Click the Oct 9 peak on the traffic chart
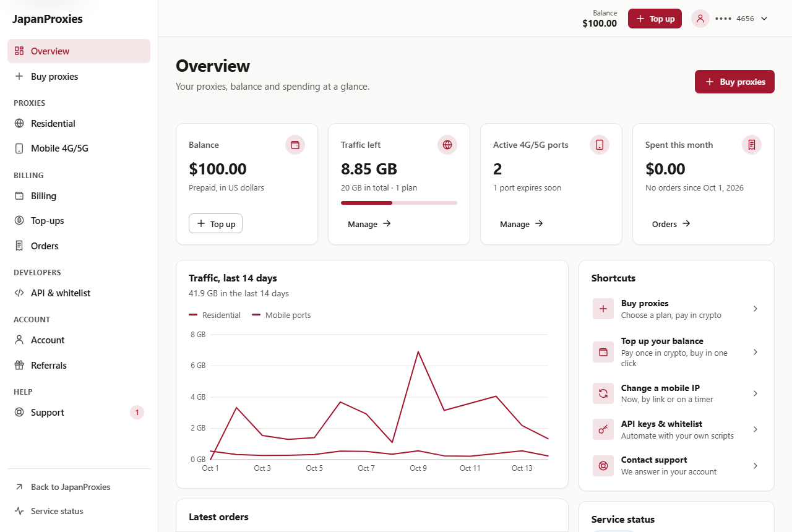Viewport: 792px width, 532px height. point(418,351)
